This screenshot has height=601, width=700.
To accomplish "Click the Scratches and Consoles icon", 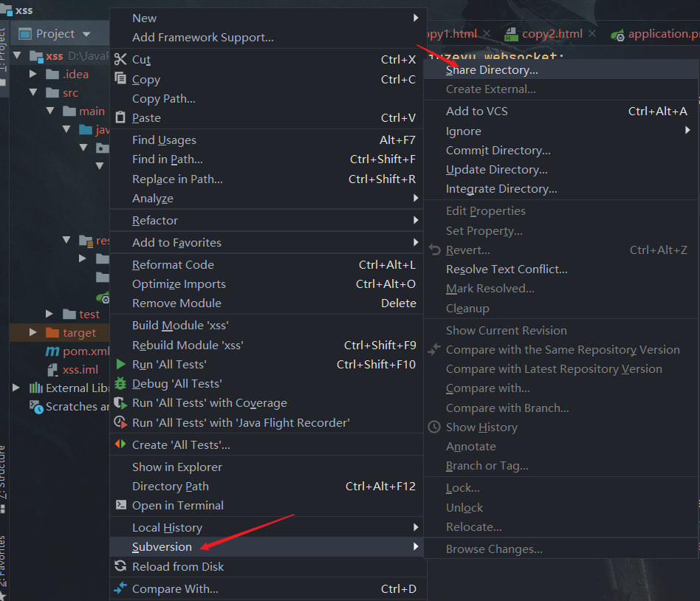I will point(36,407).
